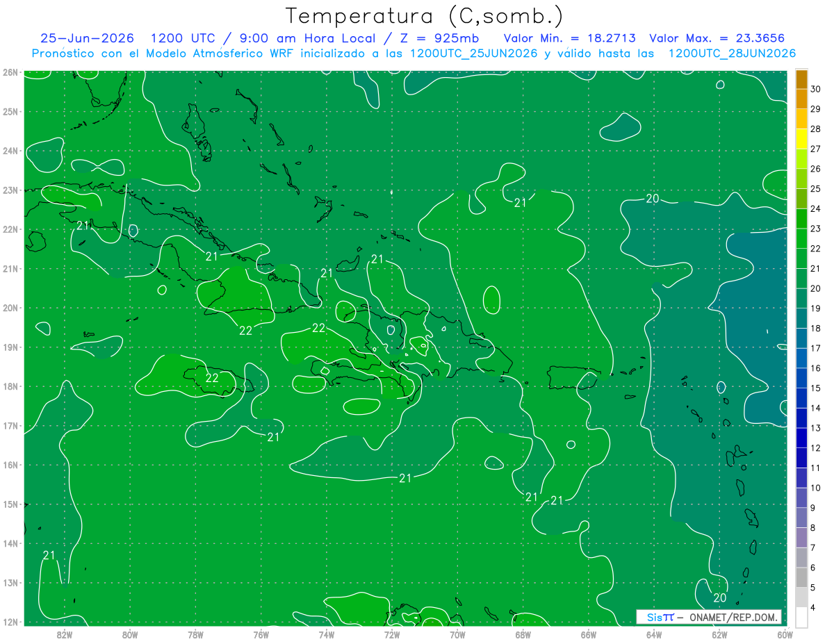The image size is (834, 644).
Task: Click 'Pronóstico con el Modelo Atmosférico WRF' text
Action: pos(163,53)
